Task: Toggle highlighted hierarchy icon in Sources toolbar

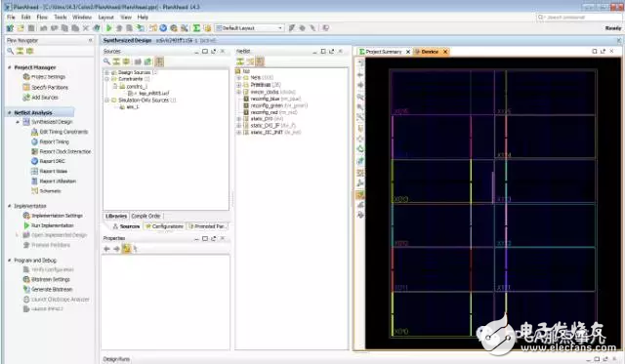Action: pyautogui.click(x=159, y=61)
